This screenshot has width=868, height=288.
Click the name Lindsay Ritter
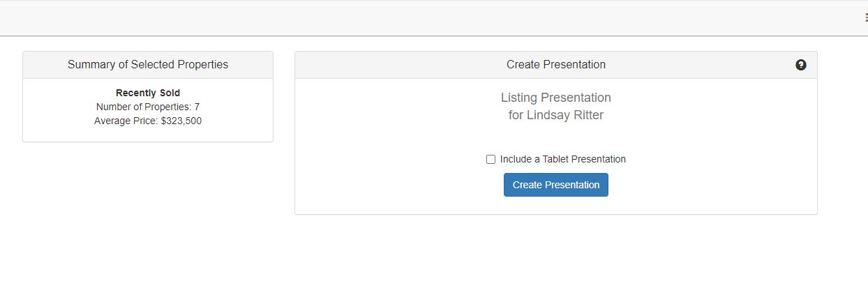tap(565, 115)
